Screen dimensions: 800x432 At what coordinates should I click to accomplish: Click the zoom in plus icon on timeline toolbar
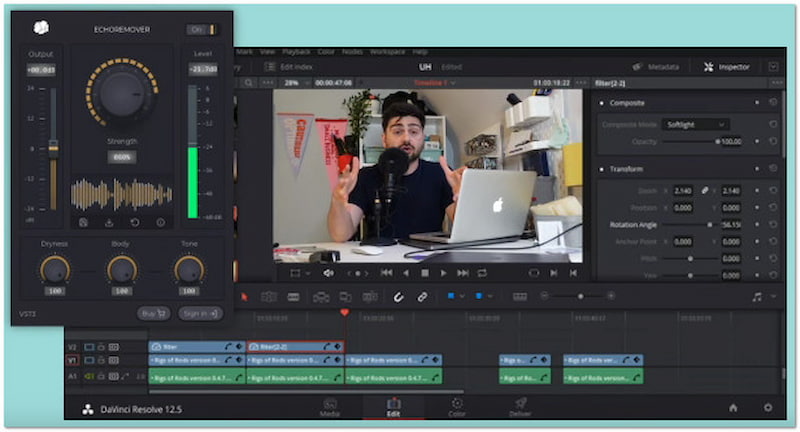click(x=611, y=296)
